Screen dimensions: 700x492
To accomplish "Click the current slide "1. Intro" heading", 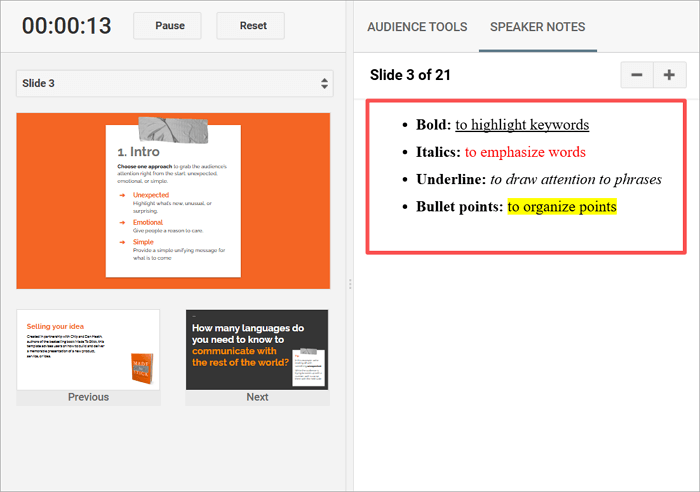I will click(x=137, y=152).
